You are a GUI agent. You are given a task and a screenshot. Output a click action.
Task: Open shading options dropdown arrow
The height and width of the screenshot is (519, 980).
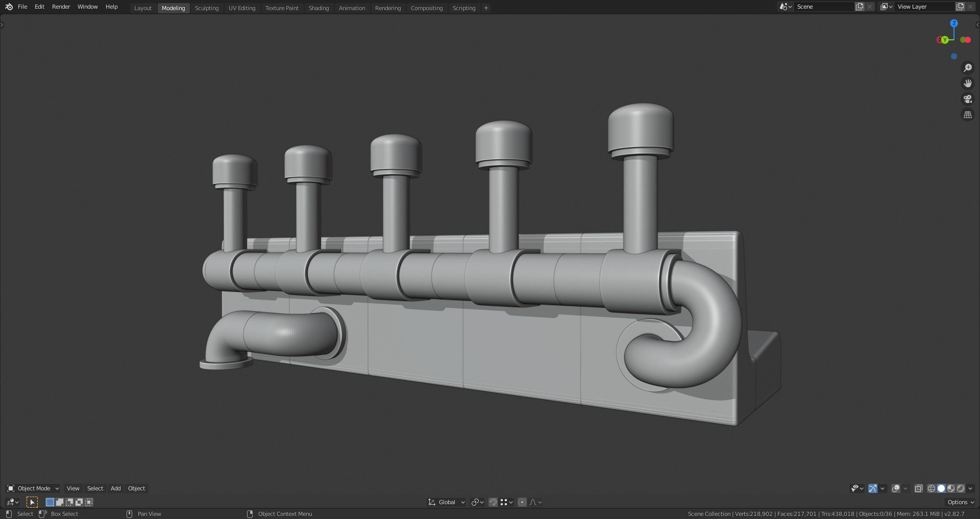[x=970, y=488]
